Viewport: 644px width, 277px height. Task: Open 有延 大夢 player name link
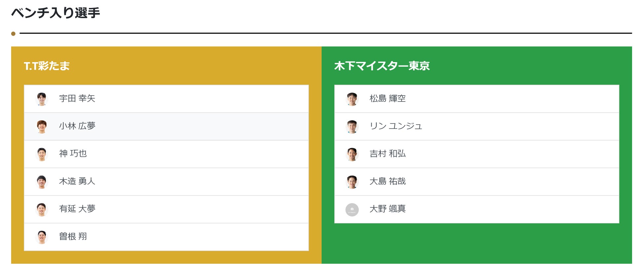pyautogui.click(x=77, y=209)
